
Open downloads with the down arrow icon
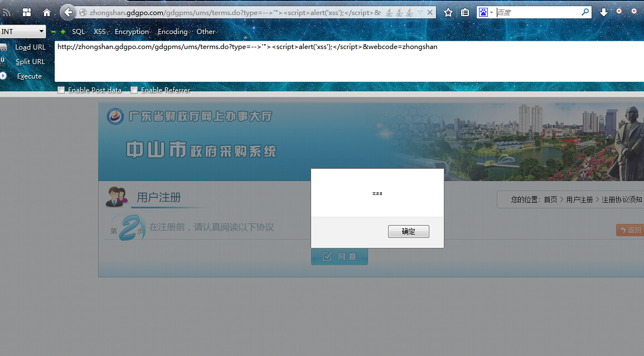[603, 12]
